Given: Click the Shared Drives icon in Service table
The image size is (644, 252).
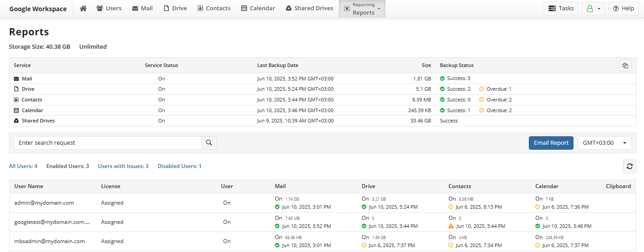Looking at the screenshot, I should (x=17, y=121).
